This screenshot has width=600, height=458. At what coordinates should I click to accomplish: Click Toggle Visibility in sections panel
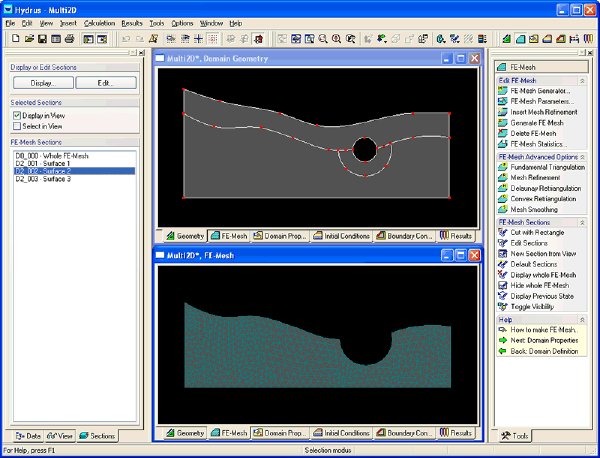(x=532, y=306)
